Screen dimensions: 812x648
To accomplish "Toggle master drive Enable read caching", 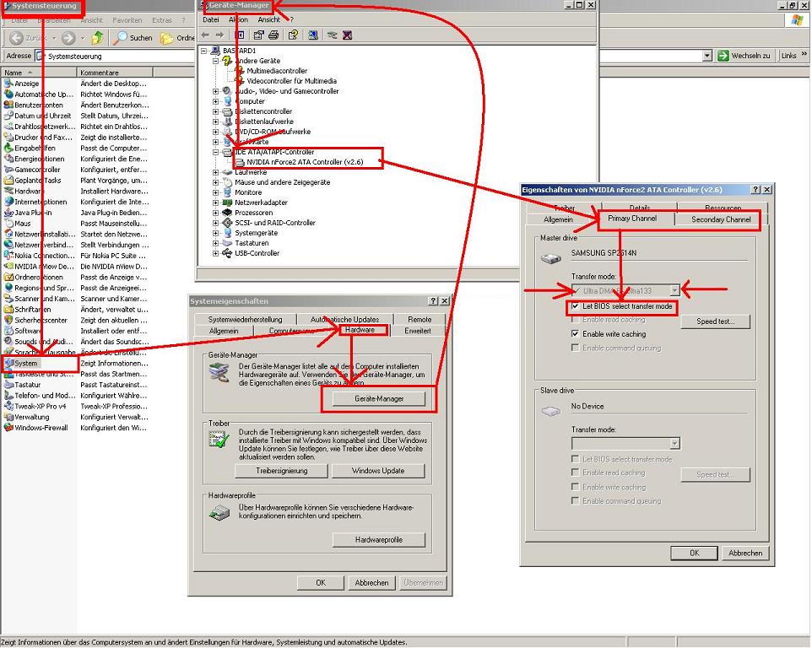I will pyautogui.click(x=576, y=320).
